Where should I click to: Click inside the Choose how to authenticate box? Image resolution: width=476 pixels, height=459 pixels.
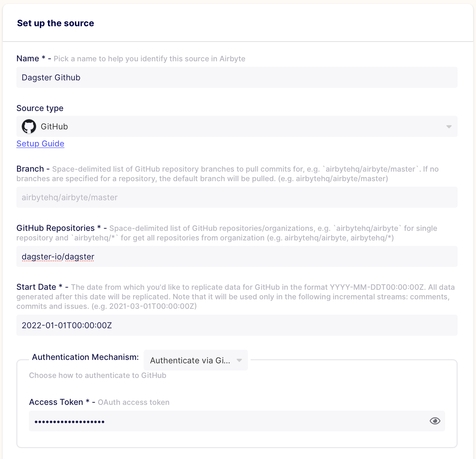tap(98, 375)
